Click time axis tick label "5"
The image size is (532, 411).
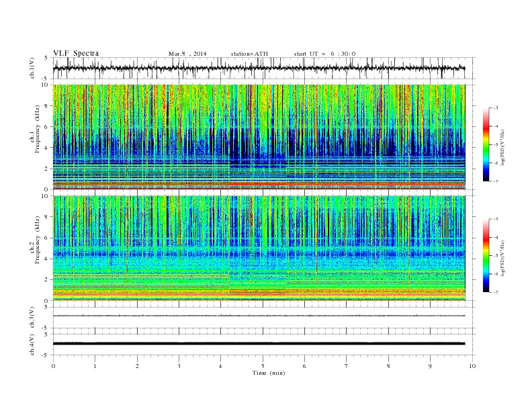263,366
